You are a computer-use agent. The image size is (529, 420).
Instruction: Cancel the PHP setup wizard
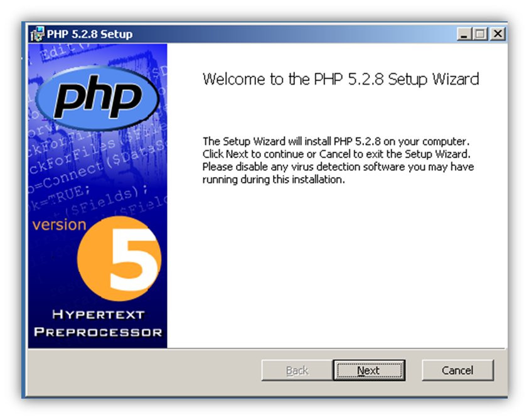coord(457,370)
